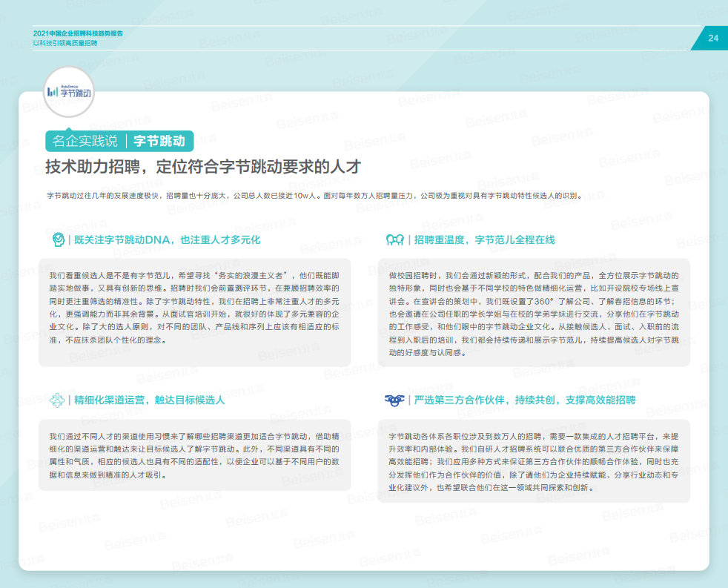This screenshot has width=728, height=588.
Task: Click paragraph beginning 我们看重候选人是不是有字节范儿
Action: (x=194, y=308)
